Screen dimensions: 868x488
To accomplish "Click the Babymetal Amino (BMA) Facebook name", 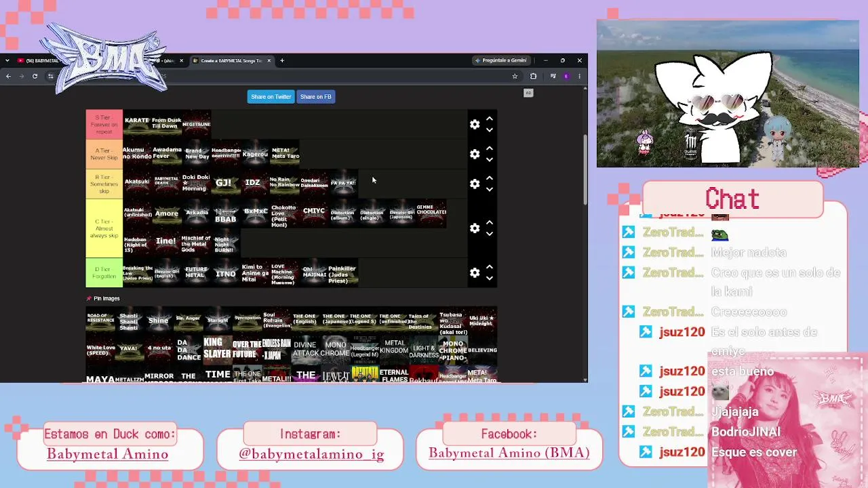I will coord(509,453).
